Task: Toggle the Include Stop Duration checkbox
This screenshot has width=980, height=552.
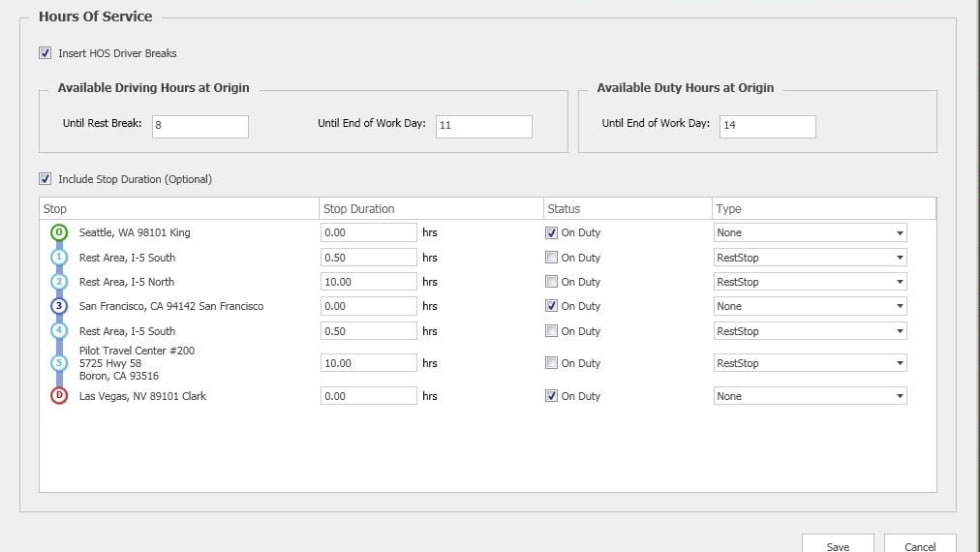Action: (x=45, y=180)
